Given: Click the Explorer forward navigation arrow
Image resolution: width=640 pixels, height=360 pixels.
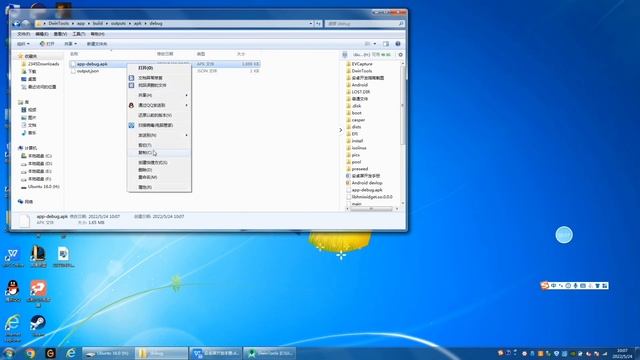Looking at the screenshot, I should coord(26,23).
